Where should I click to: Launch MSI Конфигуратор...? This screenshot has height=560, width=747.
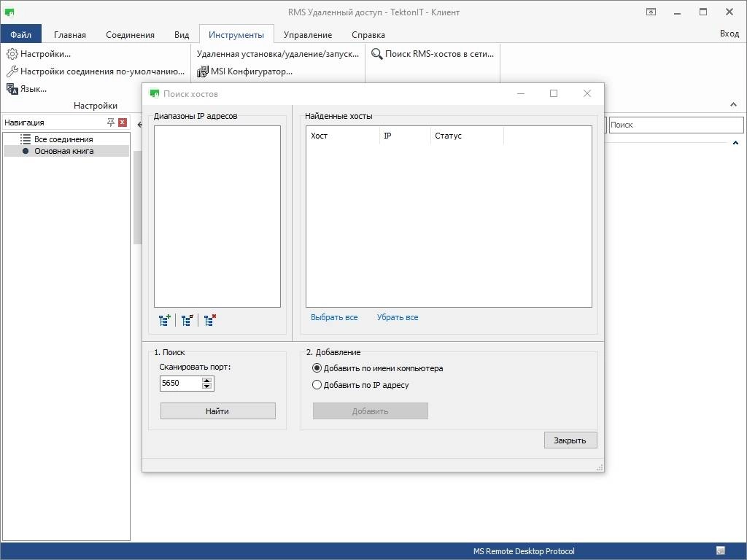click(245, 71)
